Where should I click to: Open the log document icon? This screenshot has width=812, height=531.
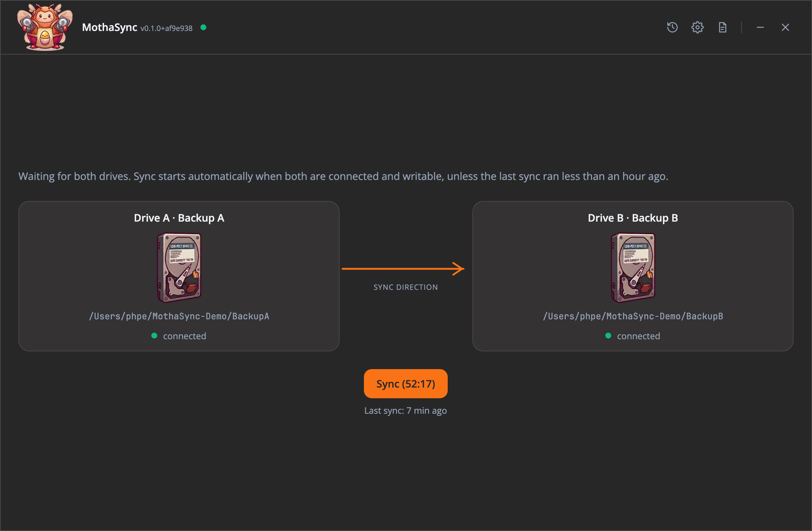point(722,27)
